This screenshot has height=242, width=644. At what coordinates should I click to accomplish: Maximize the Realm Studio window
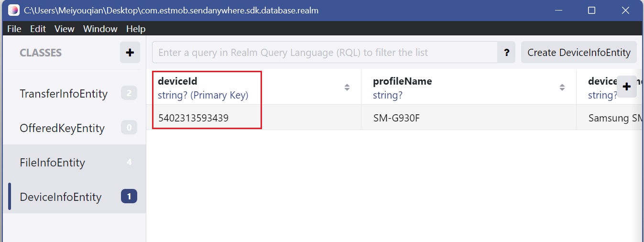[591, 10]
